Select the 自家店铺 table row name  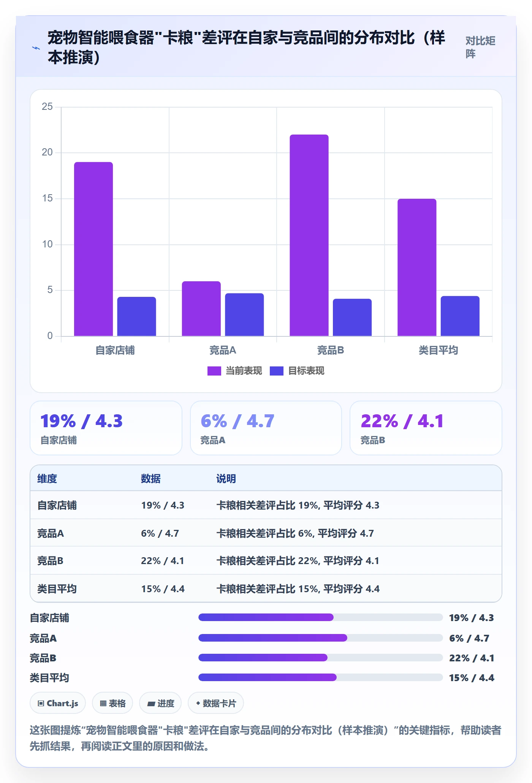57,505
